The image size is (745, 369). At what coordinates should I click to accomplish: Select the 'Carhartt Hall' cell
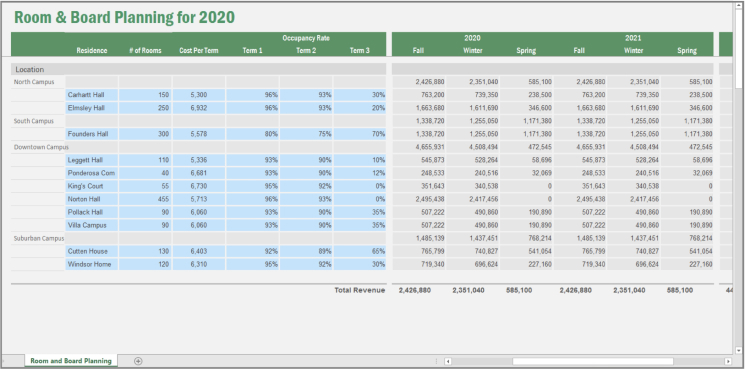(x=92, y=95)
